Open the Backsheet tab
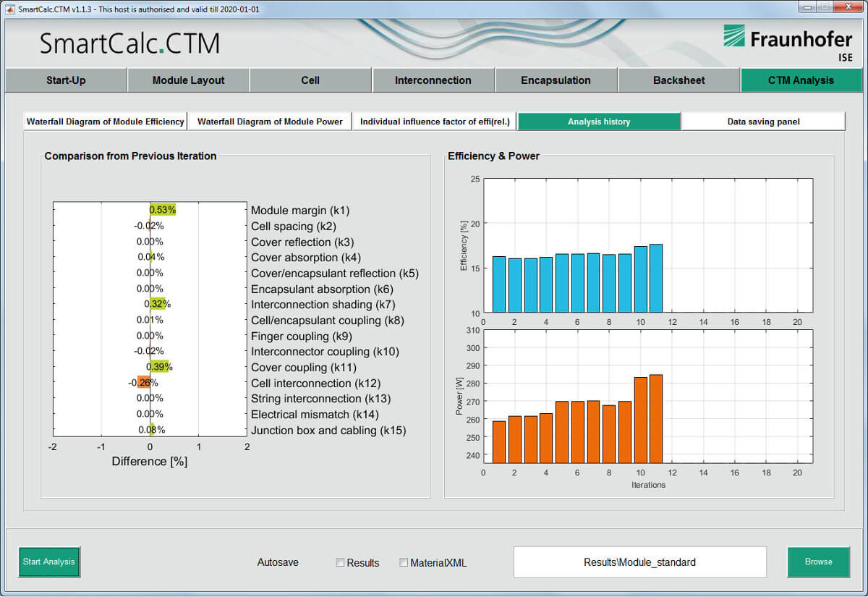This screenshot has height=597, width=868. coord(678,80)
